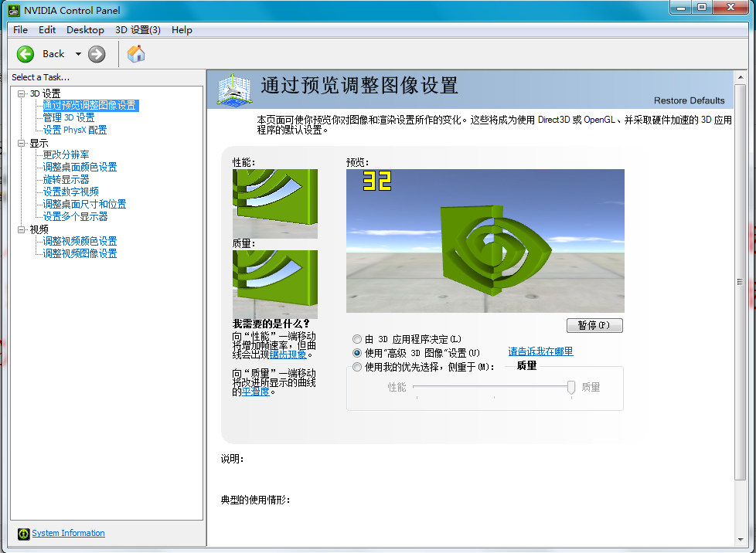Click the NVIDIA logo in title bar

tap(14, 10)
